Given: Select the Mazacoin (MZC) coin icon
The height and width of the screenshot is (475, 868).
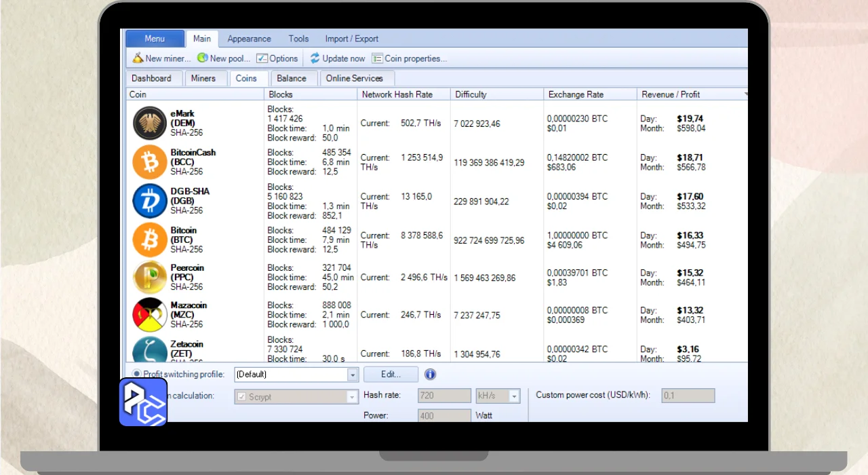Looking at the screenshot, I should 150,315.
